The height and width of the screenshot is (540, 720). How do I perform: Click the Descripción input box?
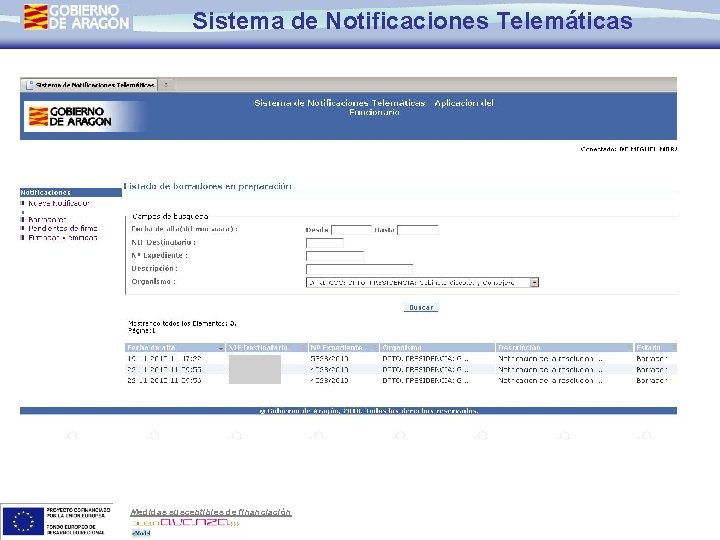click(359, 269)
